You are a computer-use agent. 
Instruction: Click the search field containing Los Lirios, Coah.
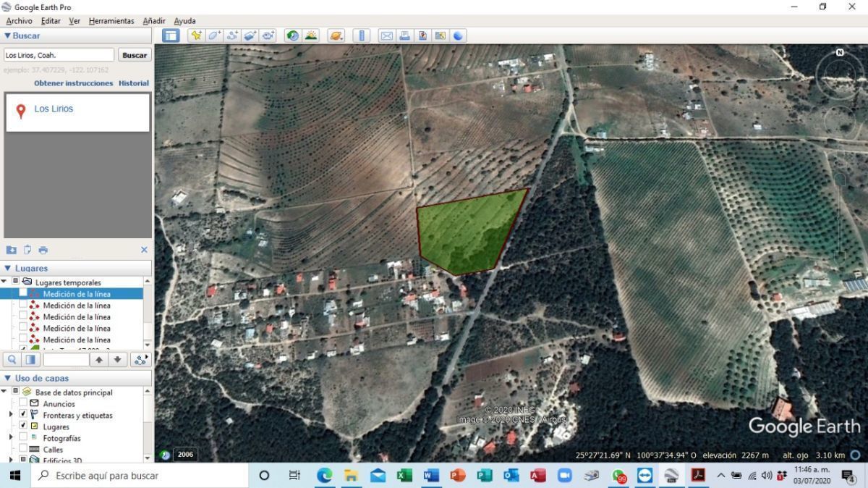[x=59, y=55]
